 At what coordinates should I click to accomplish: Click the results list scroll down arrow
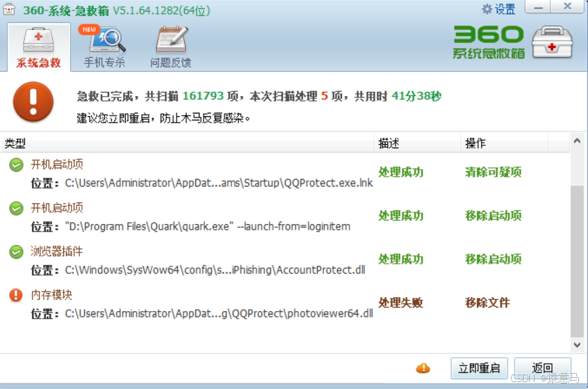[577, 344]
